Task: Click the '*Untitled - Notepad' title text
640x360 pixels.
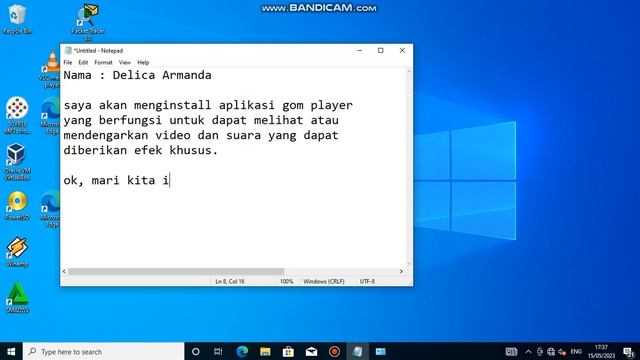Action: (x=98, y=51)
